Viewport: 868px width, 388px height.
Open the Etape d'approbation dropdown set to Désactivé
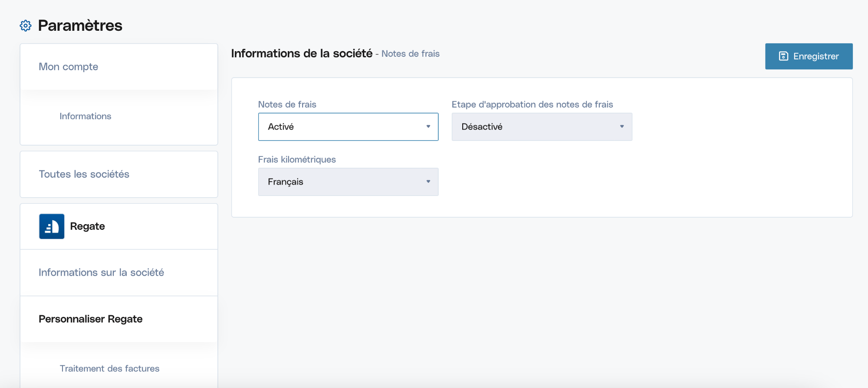(x=542, y=127)
